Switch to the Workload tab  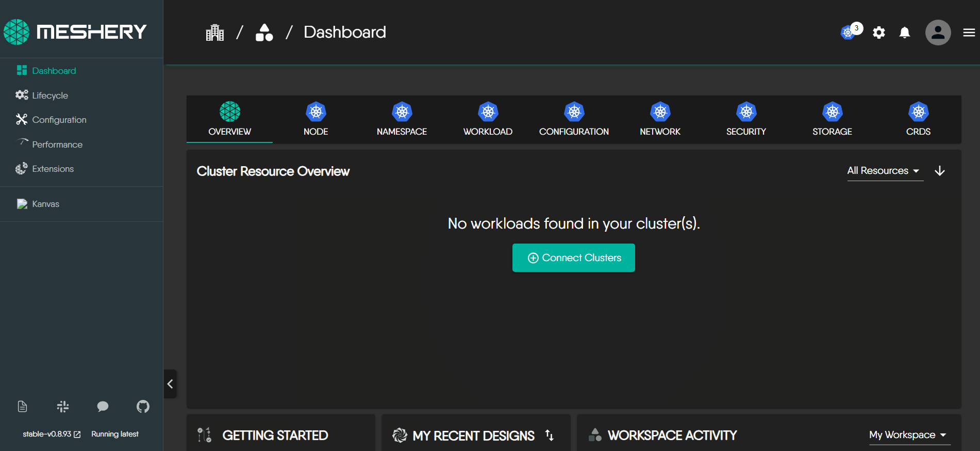[x=488, y=119]
